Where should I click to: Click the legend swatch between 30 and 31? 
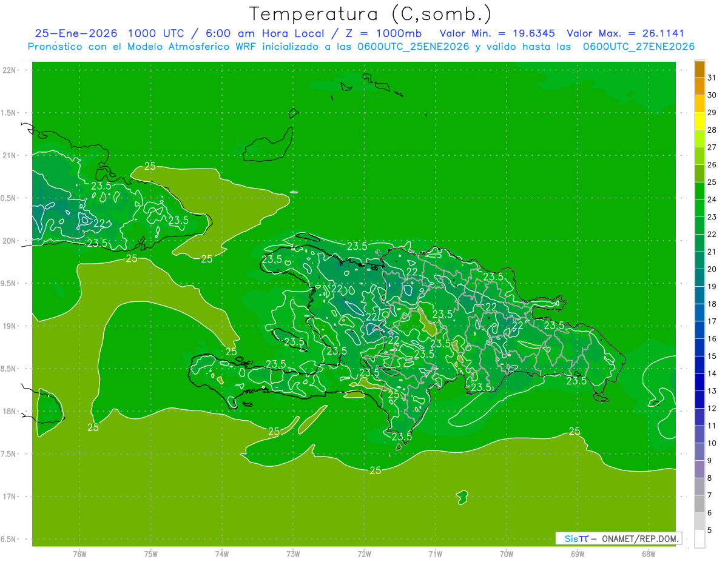point(699,86)
